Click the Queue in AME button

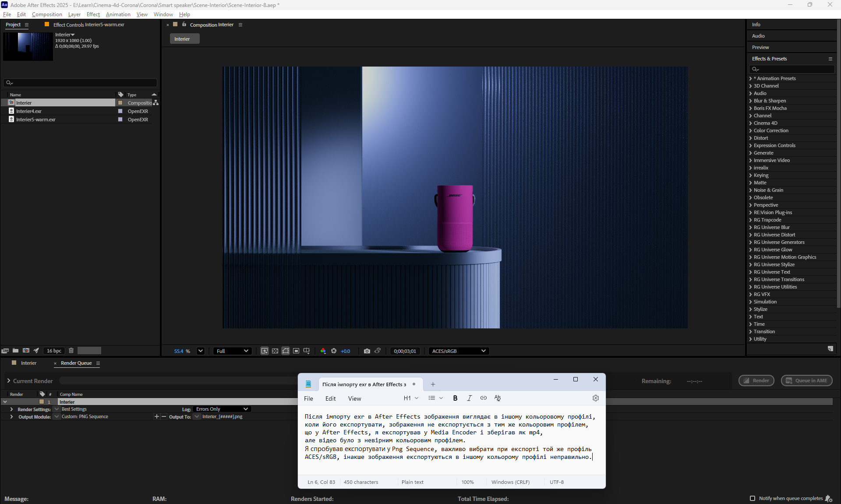tap(806, 381)
